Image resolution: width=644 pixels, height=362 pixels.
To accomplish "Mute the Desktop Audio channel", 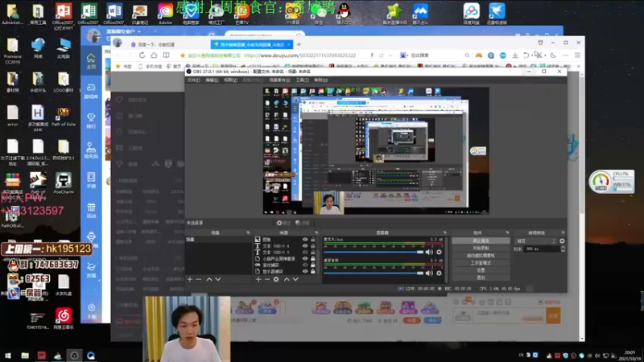I will click(x=429, y=273).
